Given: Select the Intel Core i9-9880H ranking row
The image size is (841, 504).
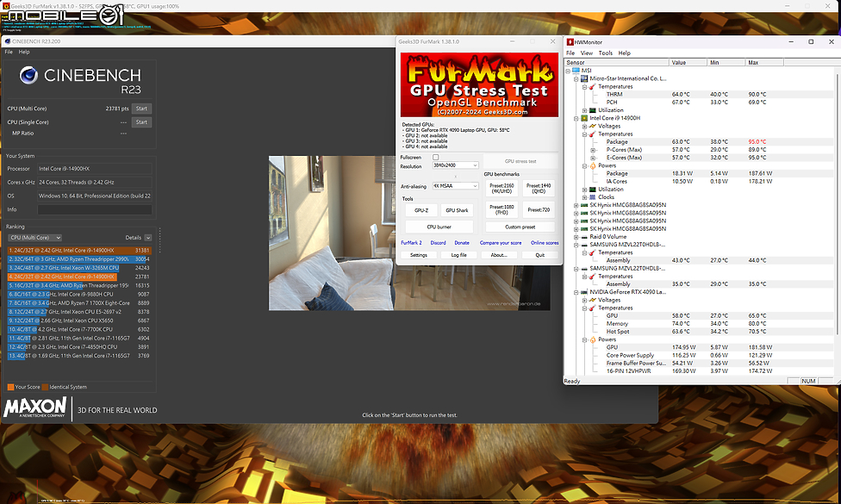Looking at the screenshot, I should pyautogui.click(x=79, y=295).
